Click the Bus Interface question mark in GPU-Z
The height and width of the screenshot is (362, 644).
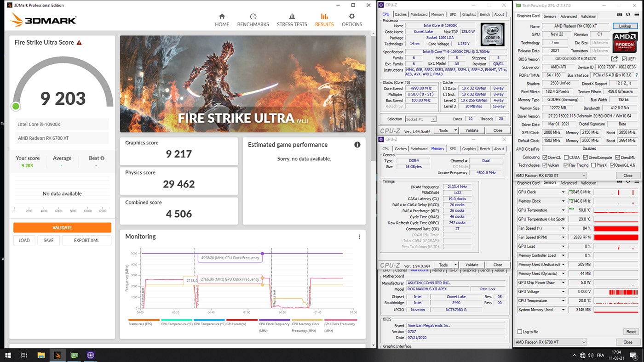(x=637, y=75)
